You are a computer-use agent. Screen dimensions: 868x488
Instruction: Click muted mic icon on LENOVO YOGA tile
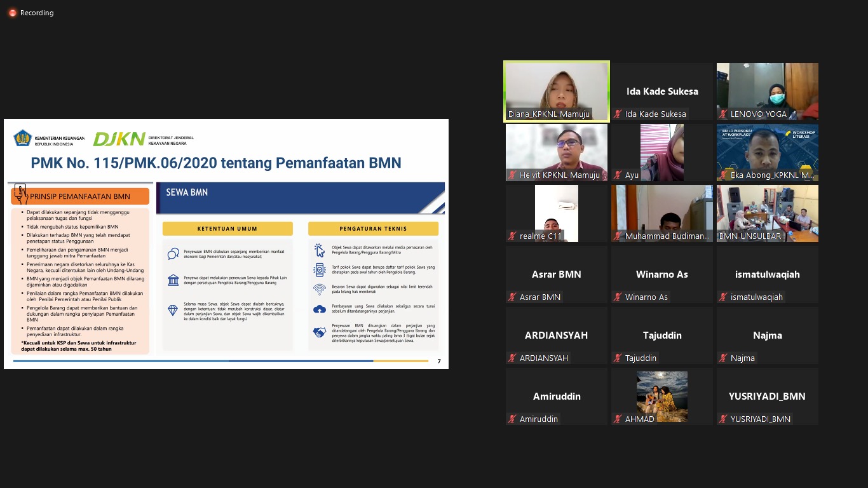723,114
